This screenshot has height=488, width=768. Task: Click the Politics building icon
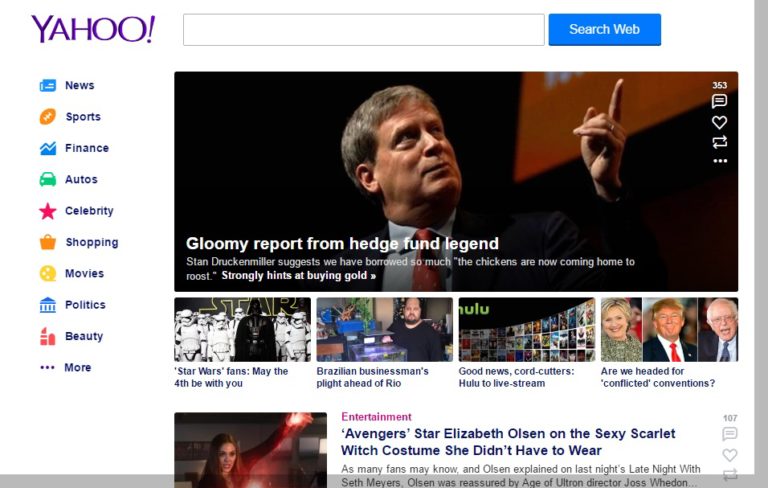tap(48, 305)
